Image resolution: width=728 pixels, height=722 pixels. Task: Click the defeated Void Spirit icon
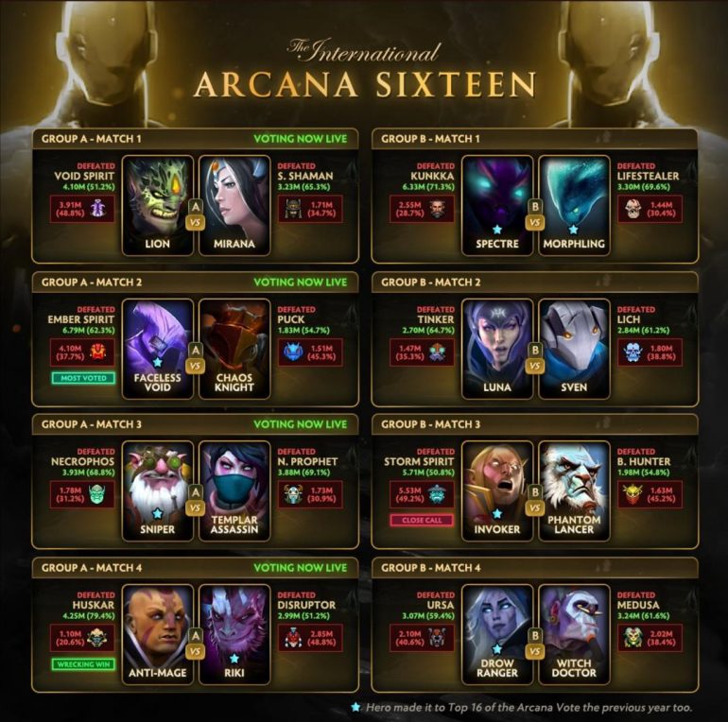coord(98,209)
